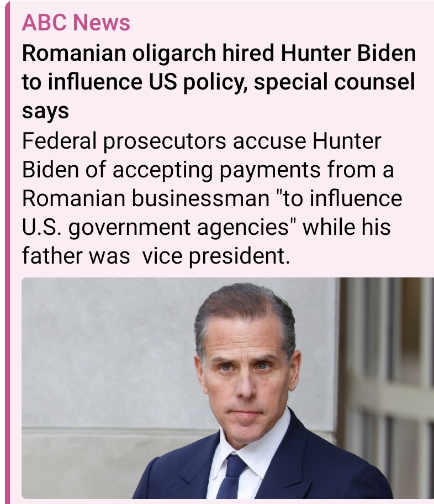This screenshot has height=504, width=434.
Task: Click the "while his" description text
Action: (x=347, y=227)
